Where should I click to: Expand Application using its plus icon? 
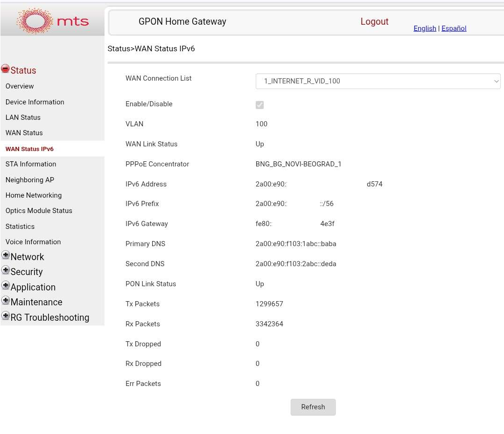tap(6, 286)
